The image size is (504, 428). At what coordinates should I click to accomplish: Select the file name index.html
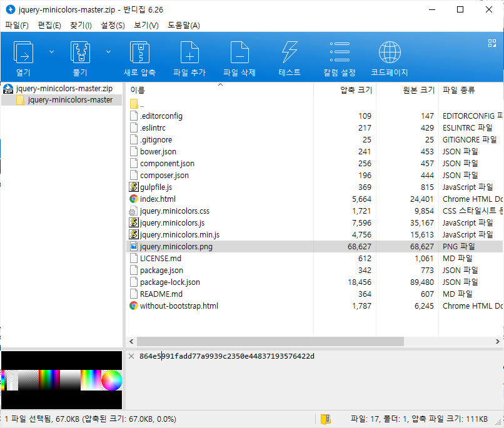(158, 199)
